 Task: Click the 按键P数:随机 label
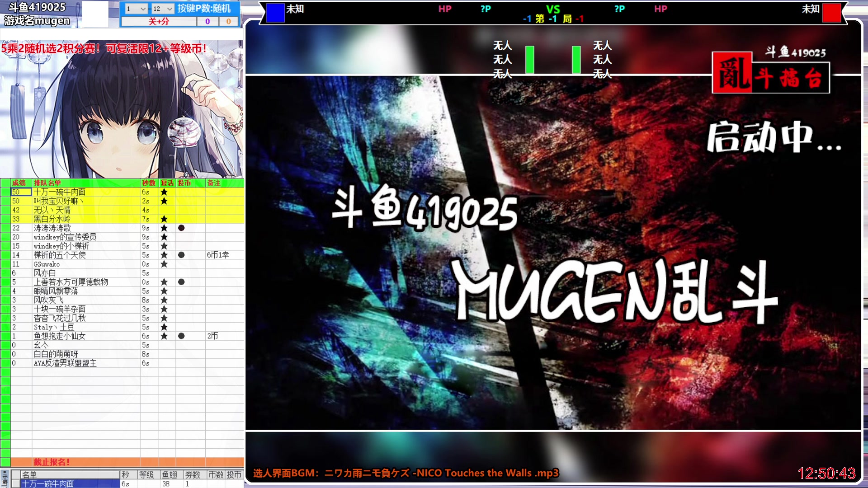pyautogui.click(x=204, y=8)
